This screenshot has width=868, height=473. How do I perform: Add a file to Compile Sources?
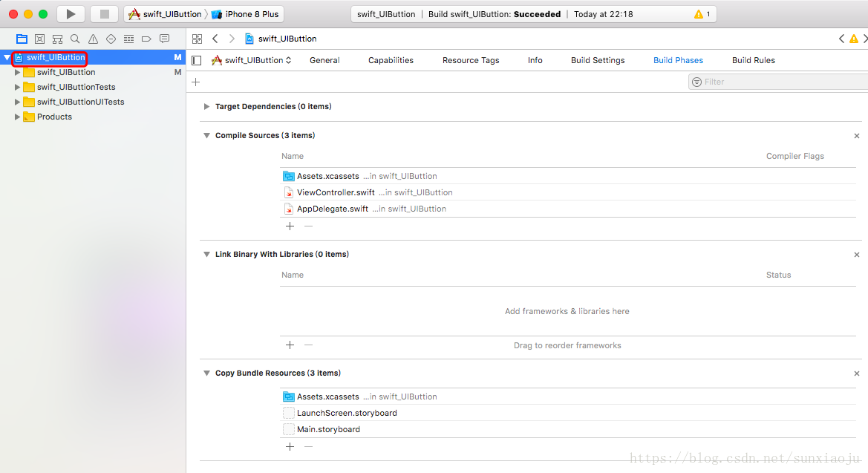pos(290,226)
